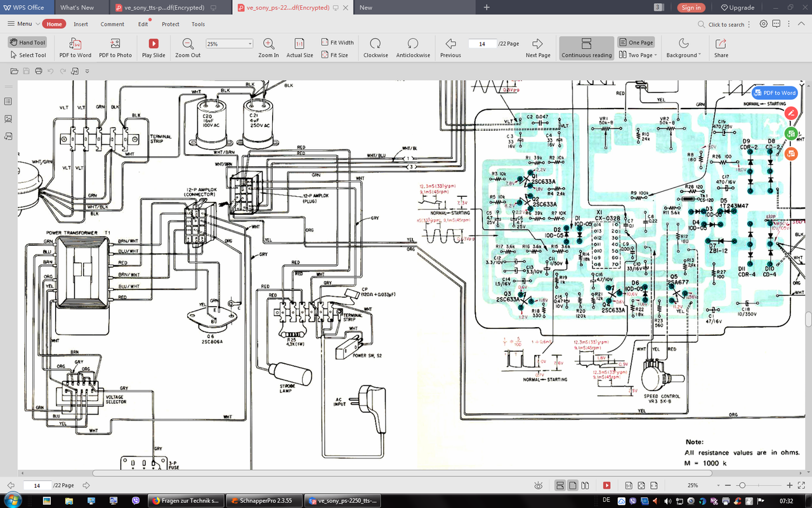
Task: Choose Fit Size option
Action: click(335, 55)
